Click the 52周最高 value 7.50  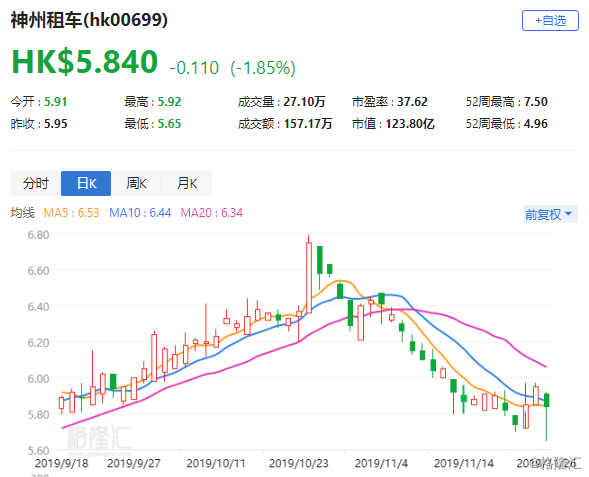[x=536, y=102]
